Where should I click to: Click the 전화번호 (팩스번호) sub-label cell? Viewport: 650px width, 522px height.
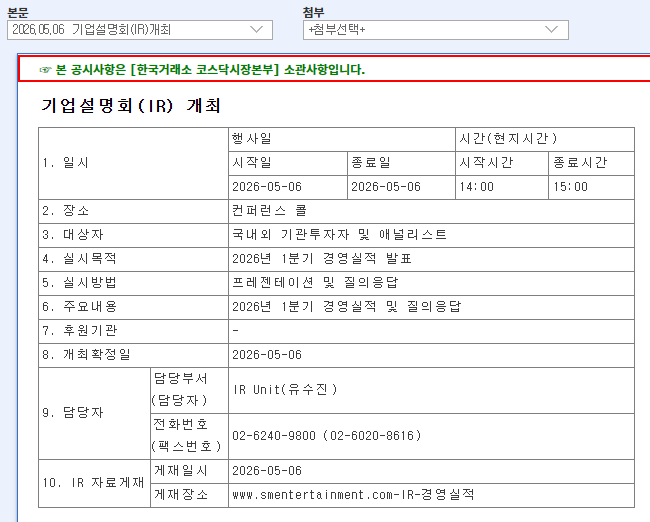point(189,436)
